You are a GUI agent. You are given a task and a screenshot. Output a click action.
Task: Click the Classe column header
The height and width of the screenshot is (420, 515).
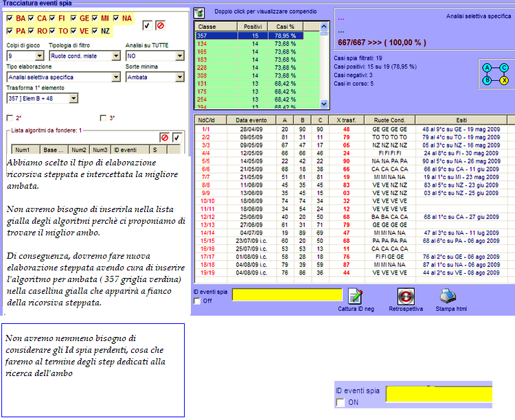pyautogui.click(x=216, y=26)
